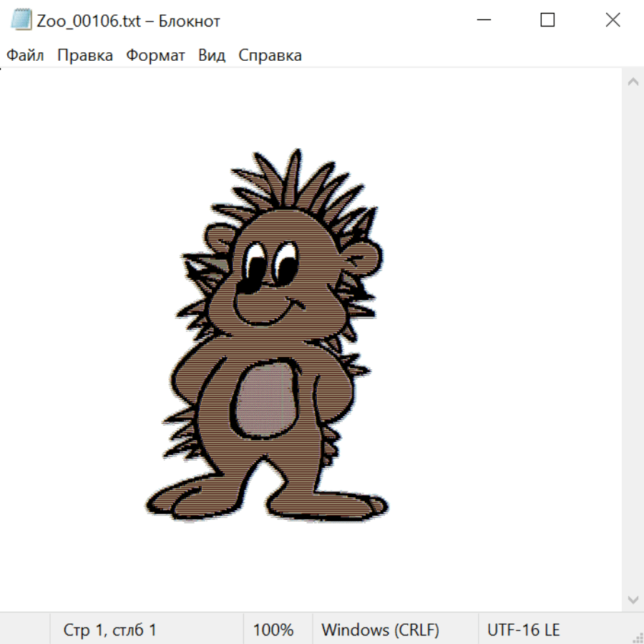Open the Справка menu
644x644 pixels.
click(270, 56)
